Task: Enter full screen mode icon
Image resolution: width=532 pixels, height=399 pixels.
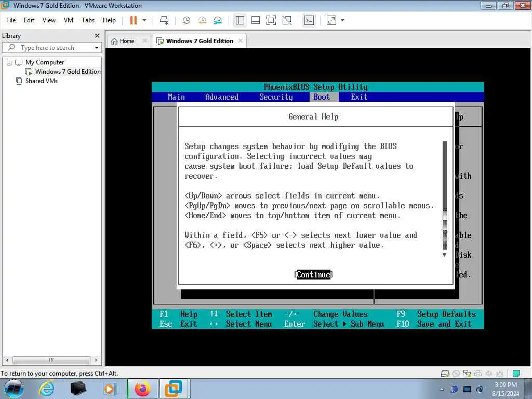Action: [x=271, y=20]
